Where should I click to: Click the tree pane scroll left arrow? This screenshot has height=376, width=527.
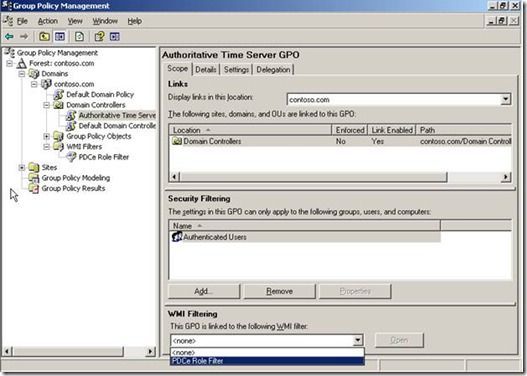(7, 351)
